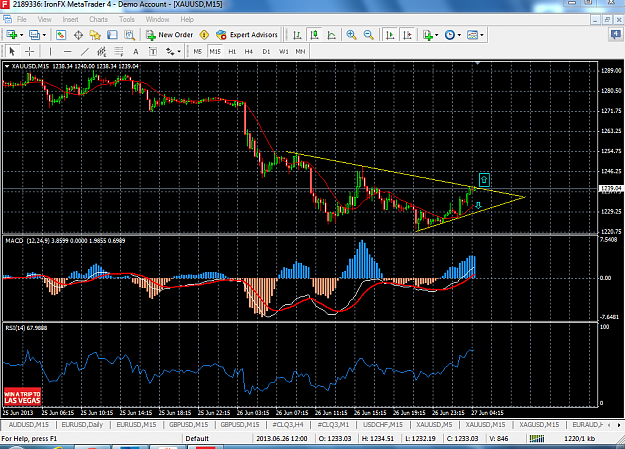The width and height of the screenshot is (625, 449).
Task: Toggle Chart Shift icon
Action: tap(407, 35)
